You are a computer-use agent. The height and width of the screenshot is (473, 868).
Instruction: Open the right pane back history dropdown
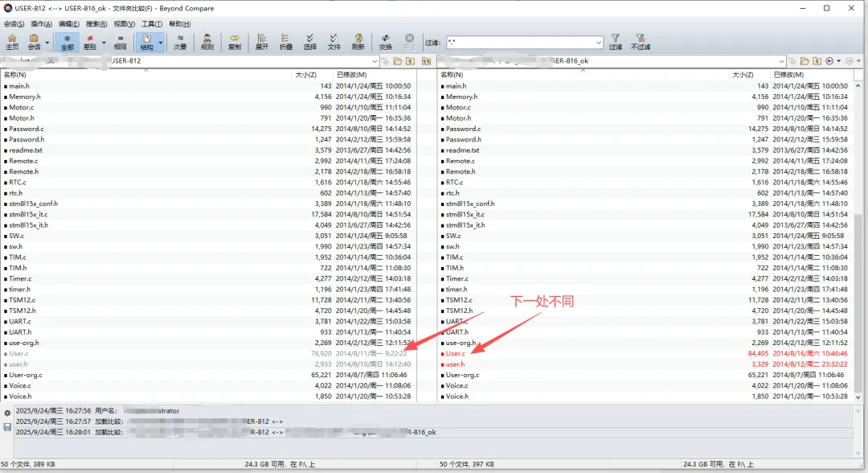(x=838, y=61)
